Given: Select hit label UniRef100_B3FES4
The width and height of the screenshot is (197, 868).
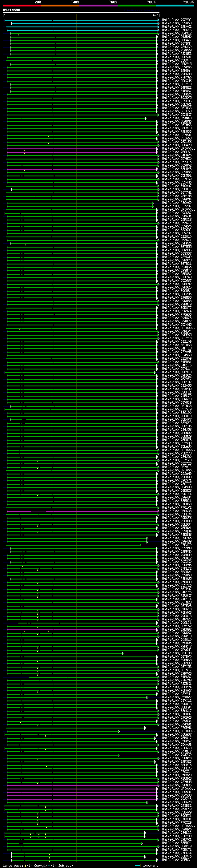Looking at the screenshot, I should click(177, 514).
